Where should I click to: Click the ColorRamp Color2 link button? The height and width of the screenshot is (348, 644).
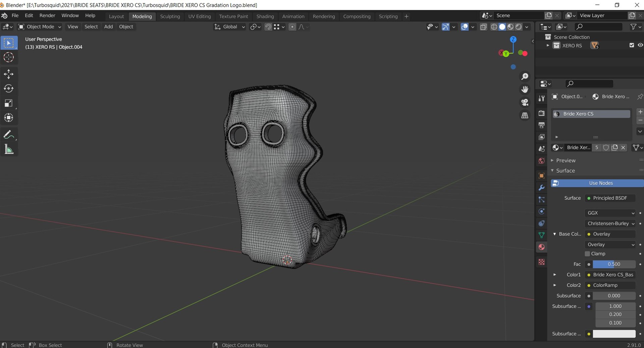pyautogui.click(x=610, y=285)
